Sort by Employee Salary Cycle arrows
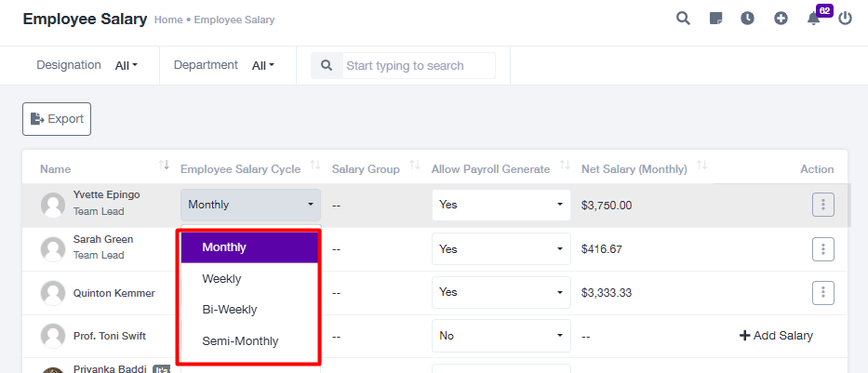 (315, 165)
